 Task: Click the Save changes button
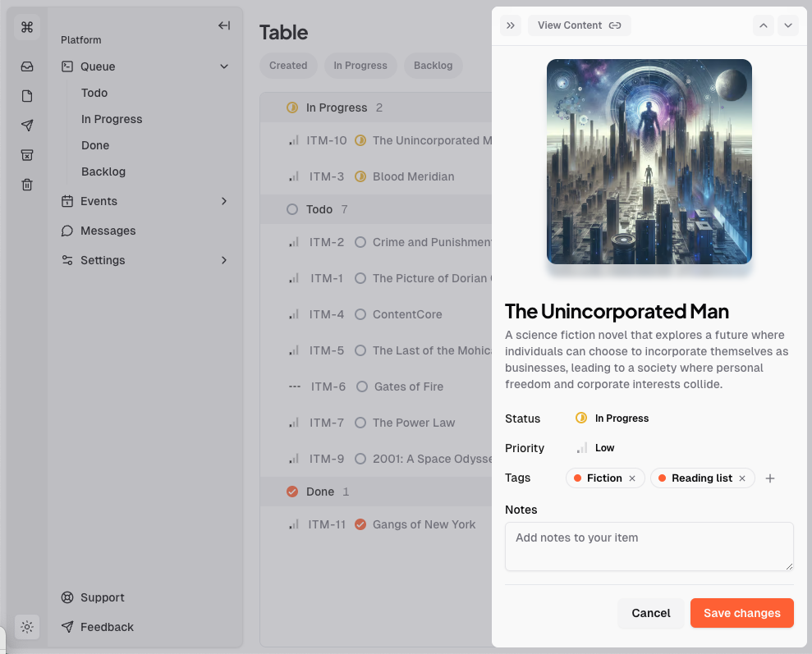click(x=741, y=613)
